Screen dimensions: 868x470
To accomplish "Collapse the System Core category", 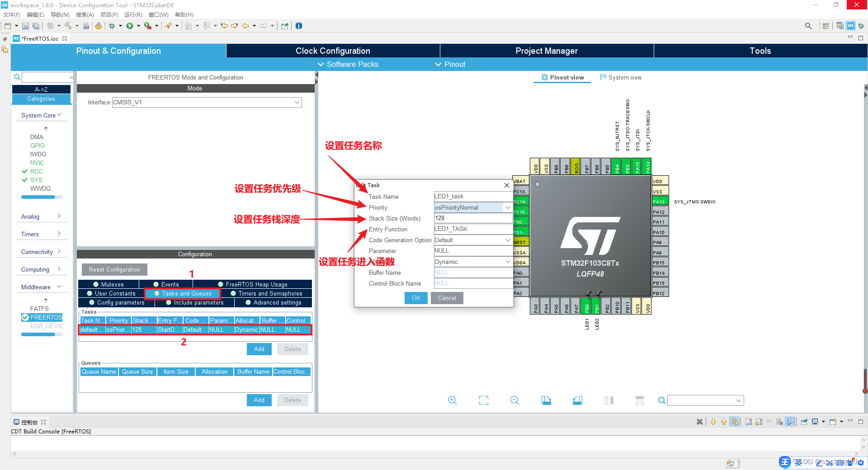I will (x=41, y=115).
